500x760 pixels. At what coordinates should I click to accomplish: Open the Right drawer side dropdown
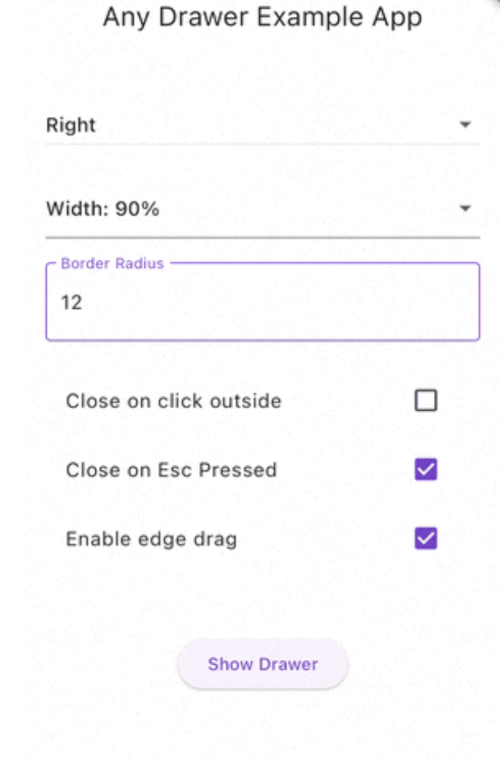(x=263, y=125)
